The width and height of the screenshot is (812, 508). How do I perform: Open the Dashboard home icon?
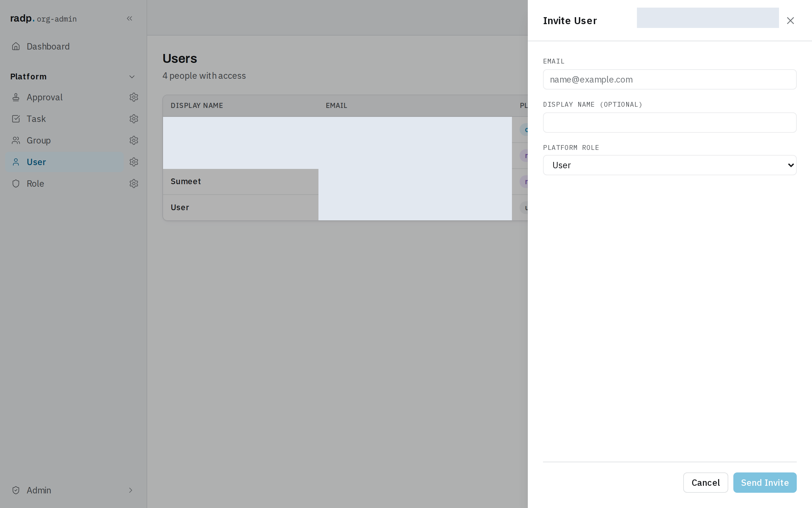16,46
